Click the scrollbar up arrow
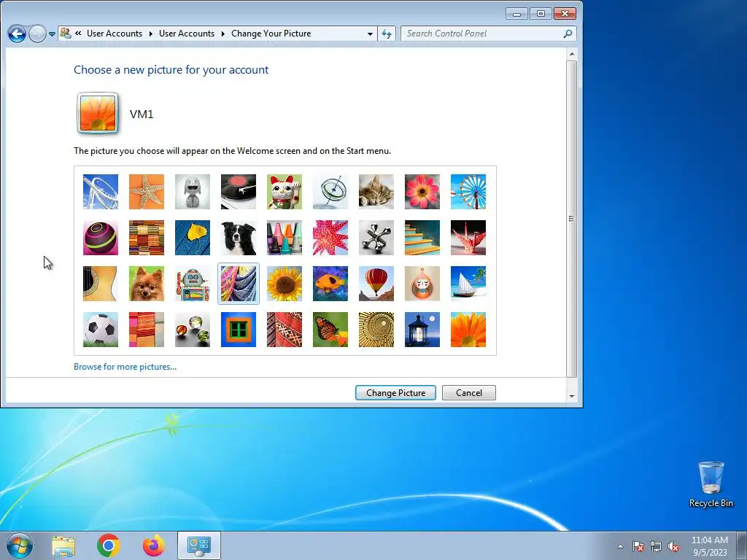 tap(572, 54)
